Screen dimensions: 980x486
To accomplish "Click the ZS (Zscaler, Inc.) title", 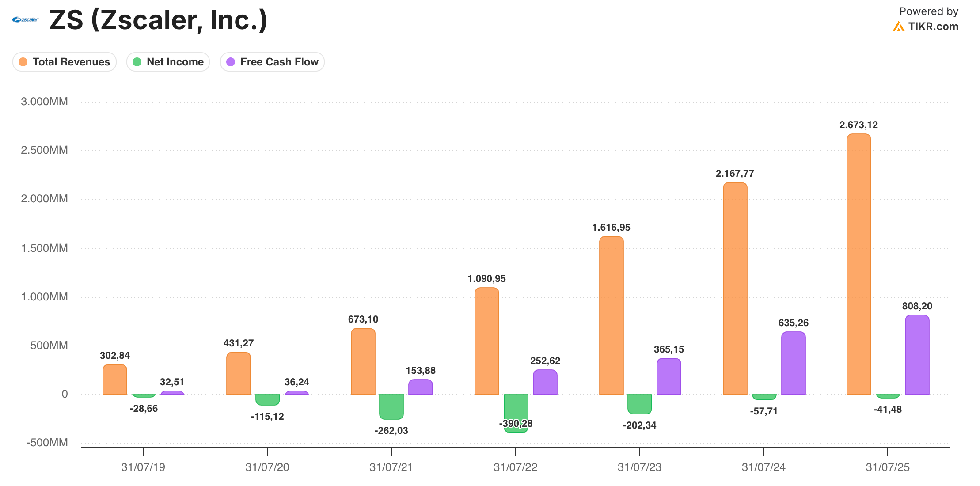I will [x=158, y=20].
